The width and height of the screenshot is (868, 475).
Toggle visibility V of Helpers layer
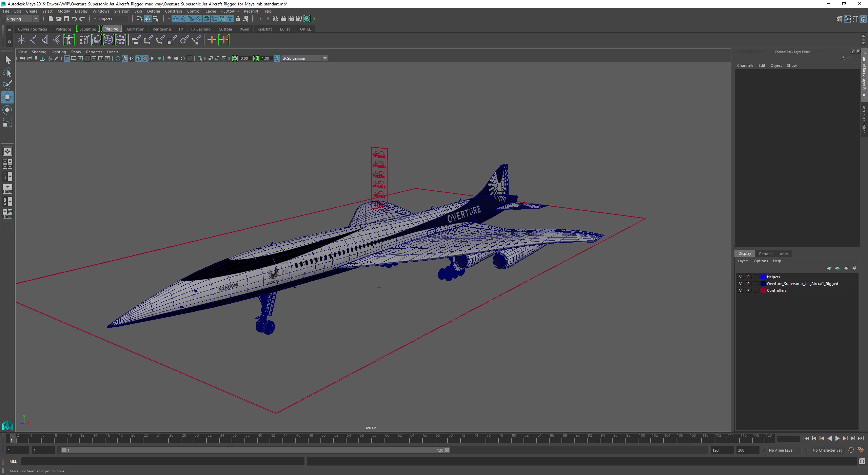click(740, 277)
